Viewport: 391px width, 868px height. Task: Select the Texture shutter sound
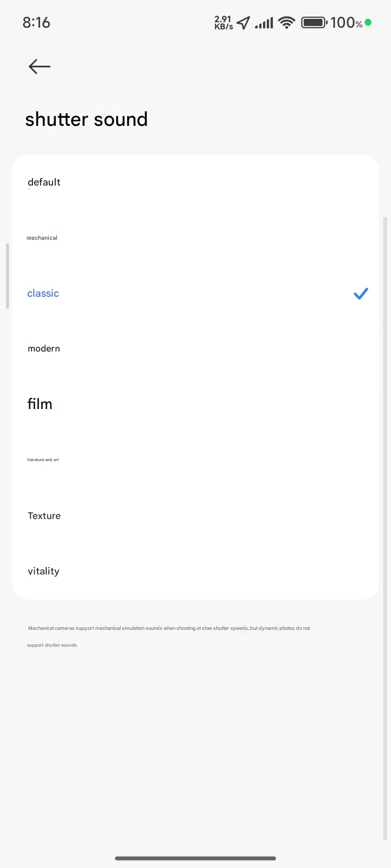[x=45, y=516]
